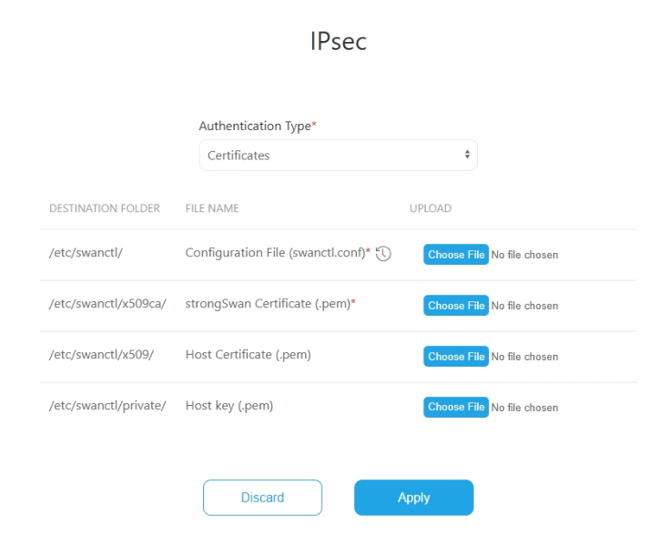
Task: Choose file for strongSwan Certificate (.pem)
Action: pos(456,306)
